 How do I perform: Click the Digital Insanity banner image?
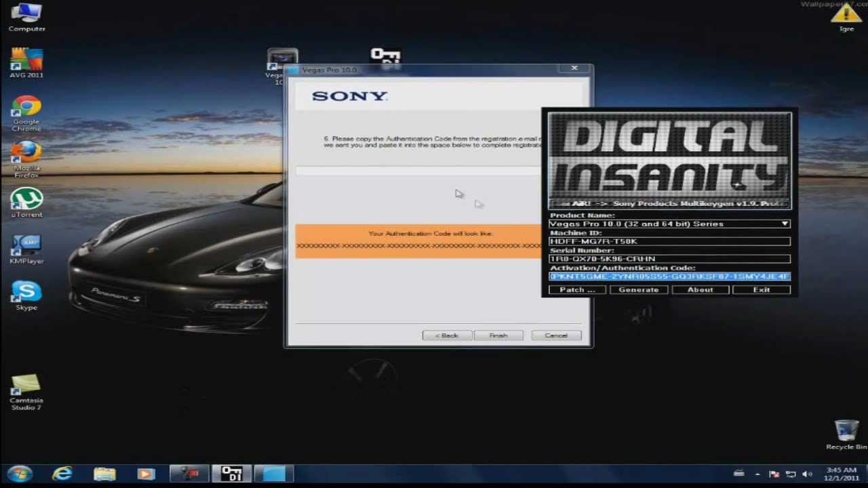point(669,156)
